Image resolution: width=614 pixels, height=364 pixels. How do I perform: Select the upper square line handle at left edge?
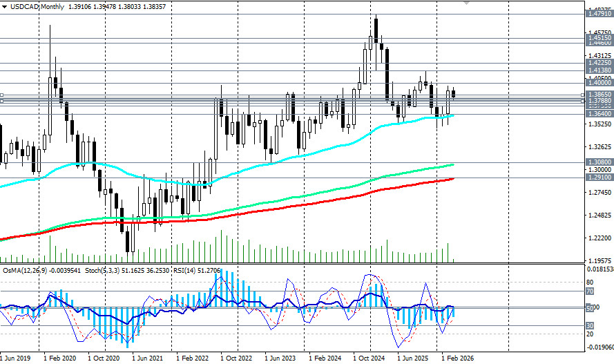[2, 95]
